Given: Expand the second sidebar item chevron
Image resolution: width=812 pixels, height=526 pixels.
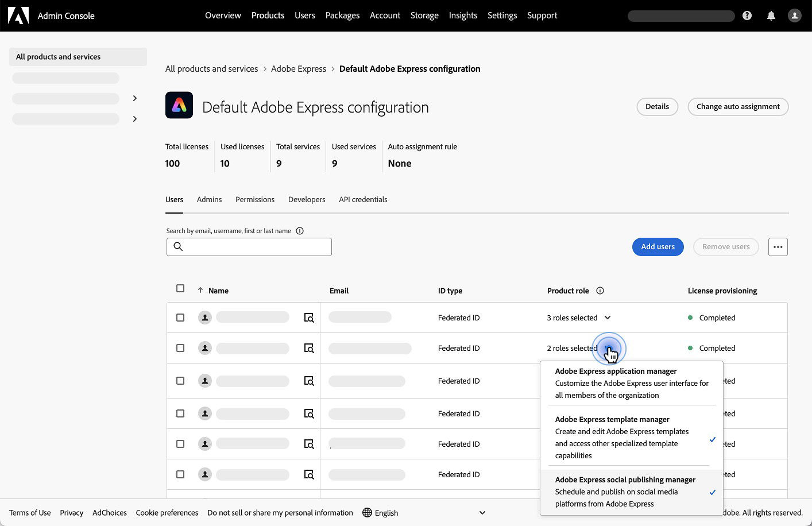Looking at the screenshot, I should [134, 98].
